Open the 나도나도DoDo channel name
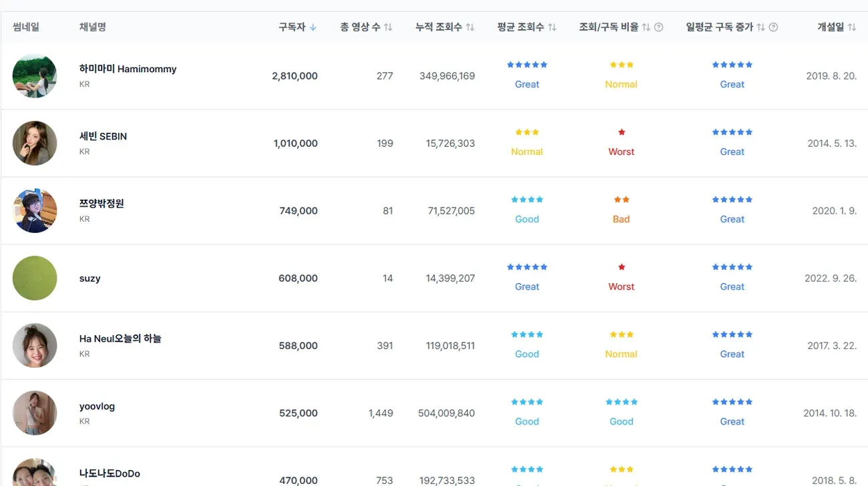The image size is (868, 486). click(110, 473)
